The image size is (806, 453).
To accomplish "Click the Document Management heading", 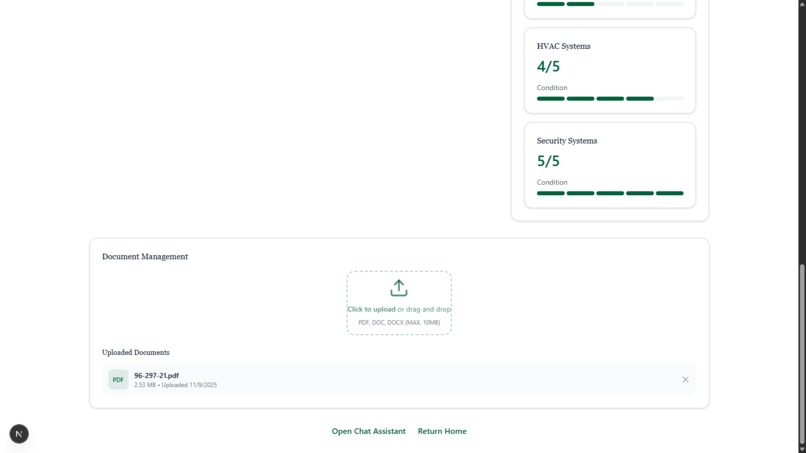I will pos(145,257).
